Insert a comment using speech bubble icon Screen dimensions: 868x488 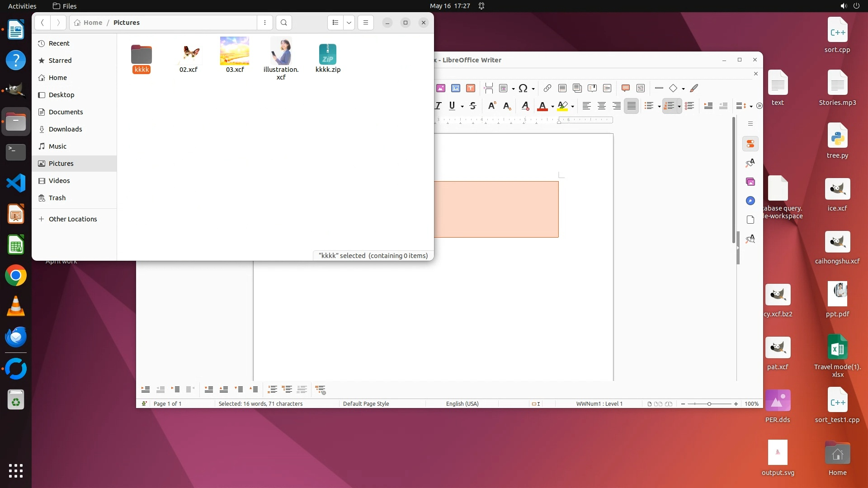pos(626,88)
